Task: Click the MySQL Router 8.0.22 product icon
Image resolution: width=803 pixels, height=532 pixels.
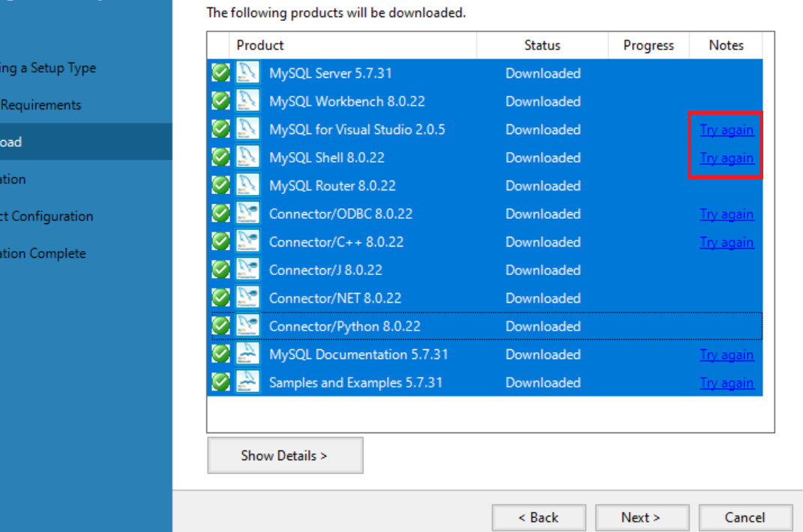Action: (248, 185)
